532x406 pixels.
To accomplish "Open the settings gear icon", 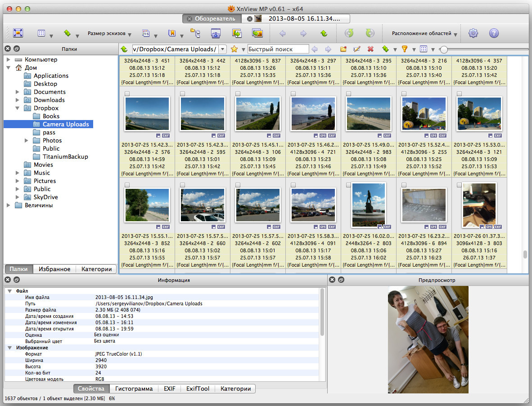I will click(x=473, y=33).
